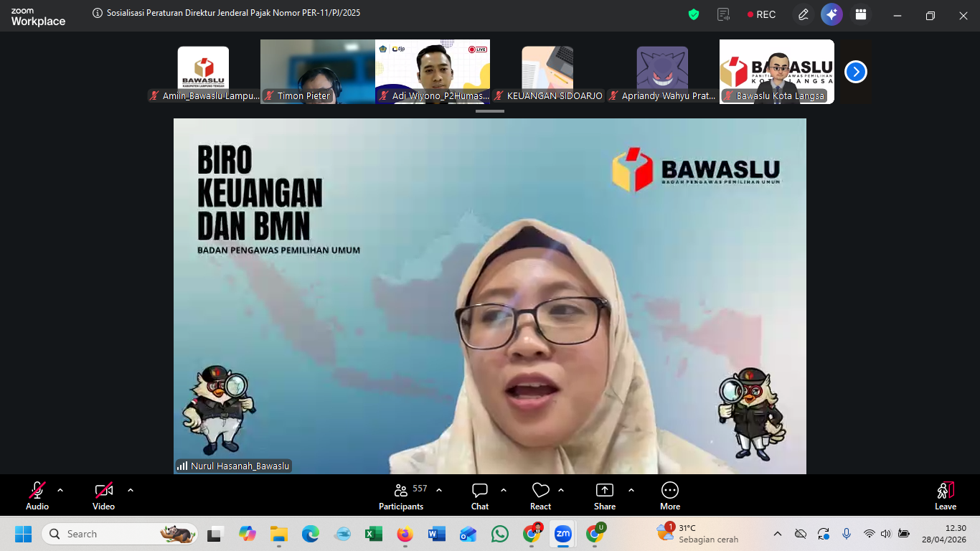This screenshot has height=551, width=980.
Task: Expand the React options arrow
Action: [561, 490]
